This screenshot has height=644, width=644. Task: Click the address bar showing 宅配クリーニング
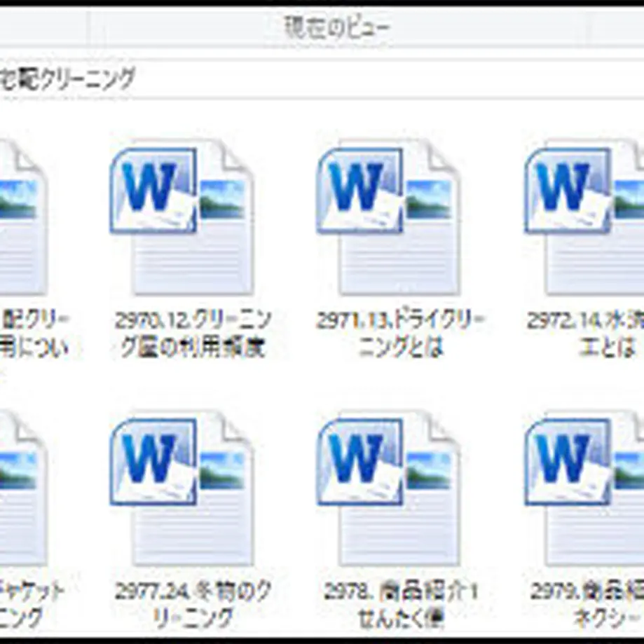322,79
